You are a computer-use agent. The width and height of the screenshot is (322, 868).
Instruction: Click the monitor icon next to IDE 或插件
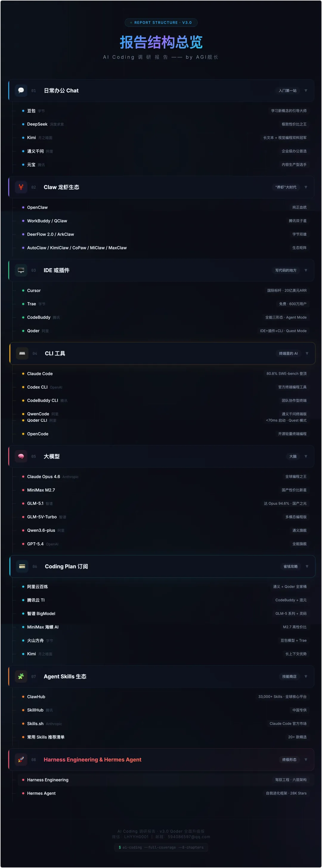click(21, 270)
